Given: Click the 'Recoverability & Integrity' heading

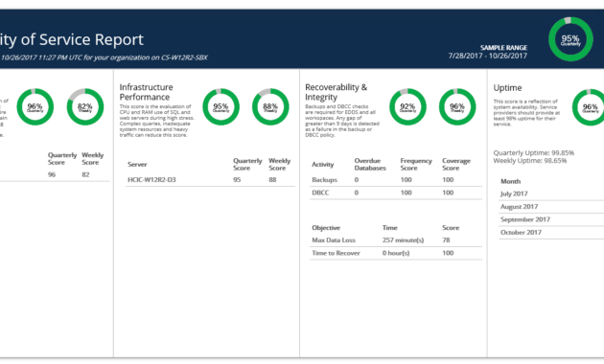Looking at the screenshot, I should click(336, 92).
